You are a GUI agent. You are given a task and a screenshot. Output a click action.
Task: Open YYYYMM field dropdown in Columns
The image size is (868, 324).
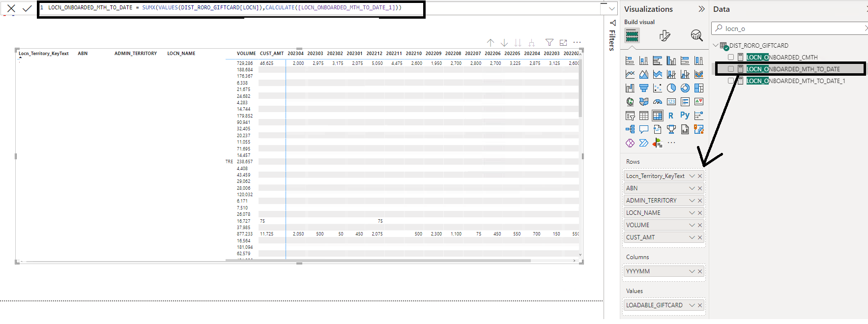[692, 271]
